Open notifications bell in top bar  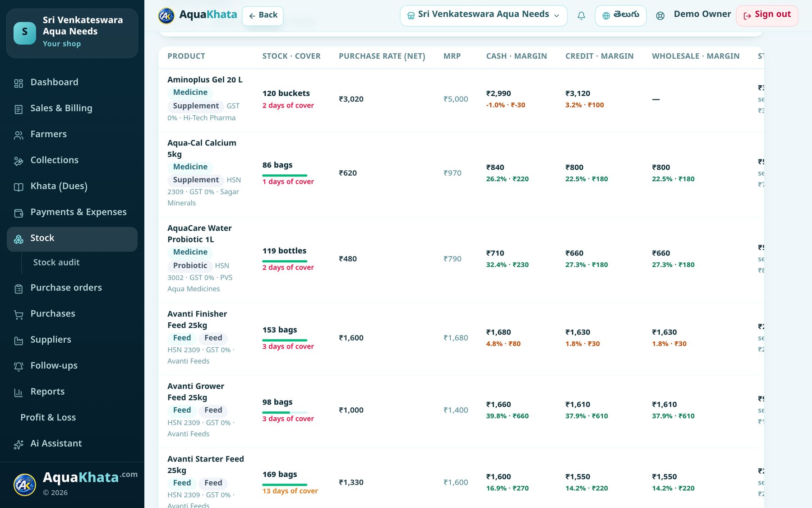click(x=581, y=16)
